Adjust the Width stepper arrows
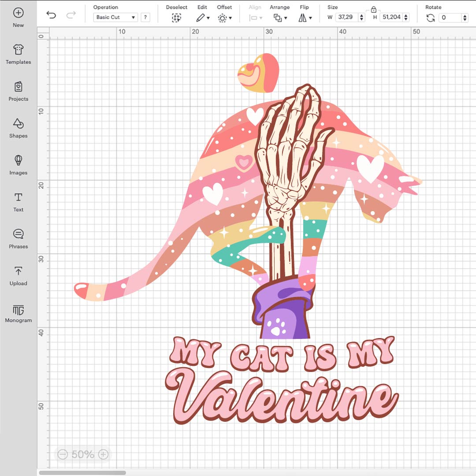 pyautogui.click(x=361, y=17)
